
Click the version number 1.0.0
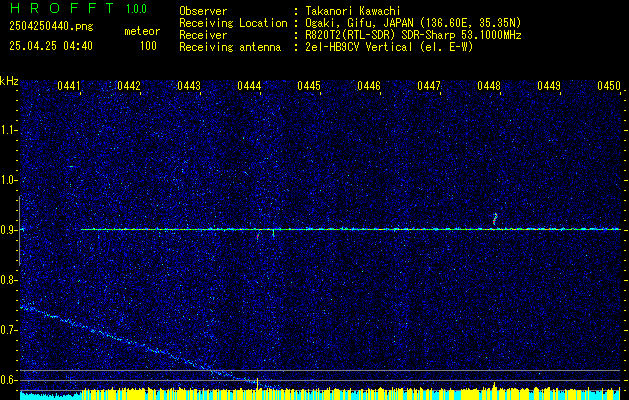136,9
